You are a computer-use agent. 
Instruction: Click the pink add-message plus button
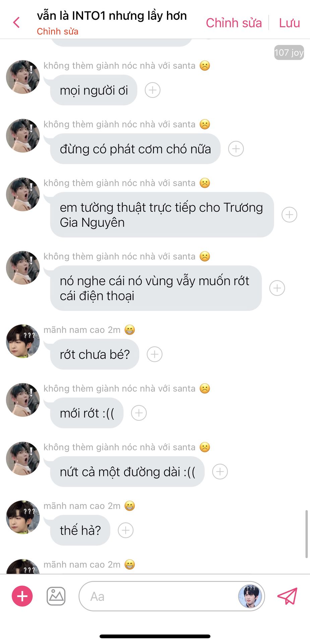[22, 596]
